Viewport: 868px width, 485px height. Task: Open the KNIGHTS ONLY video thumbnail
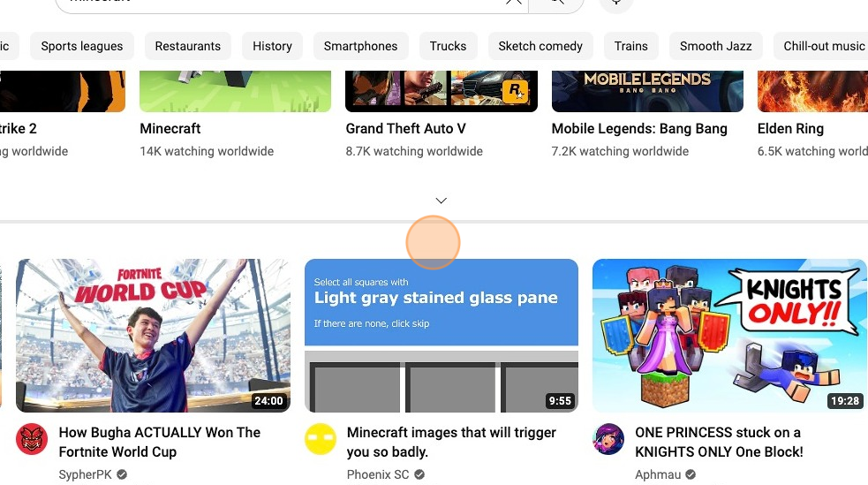click(729, 336)
